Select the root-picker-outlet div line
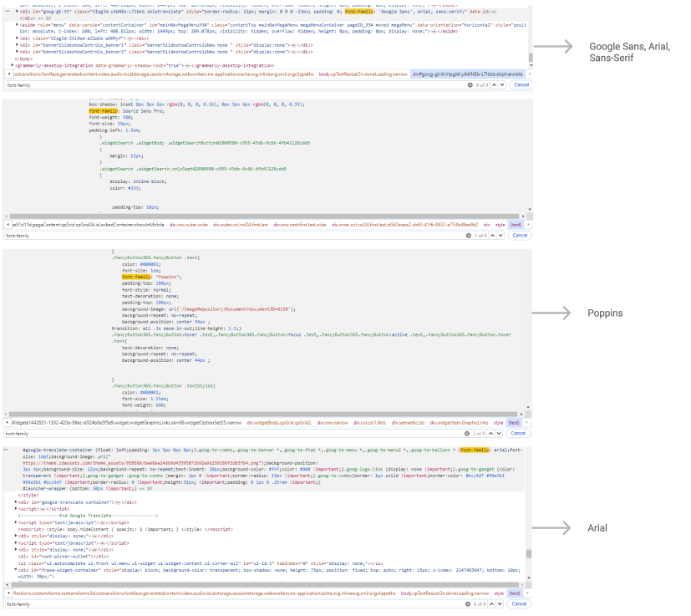The image size is (691, 616). pyautogui.click(x=63, y=557)
